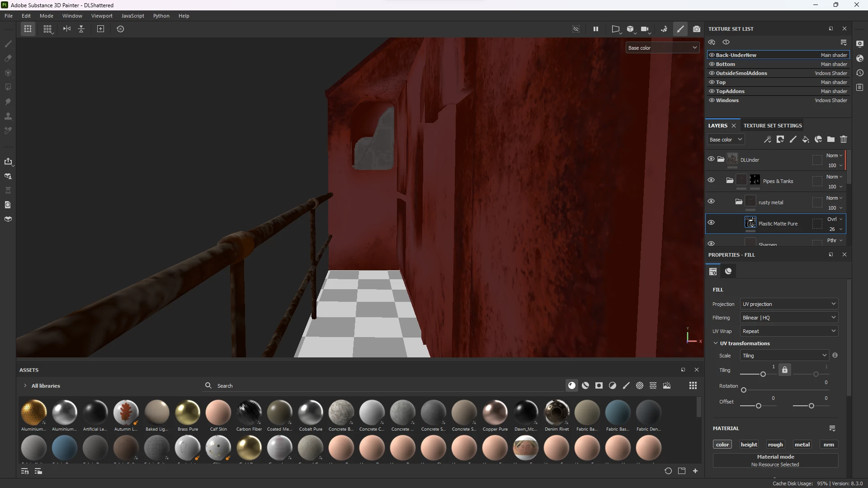Open the Viewport menu

102,16
